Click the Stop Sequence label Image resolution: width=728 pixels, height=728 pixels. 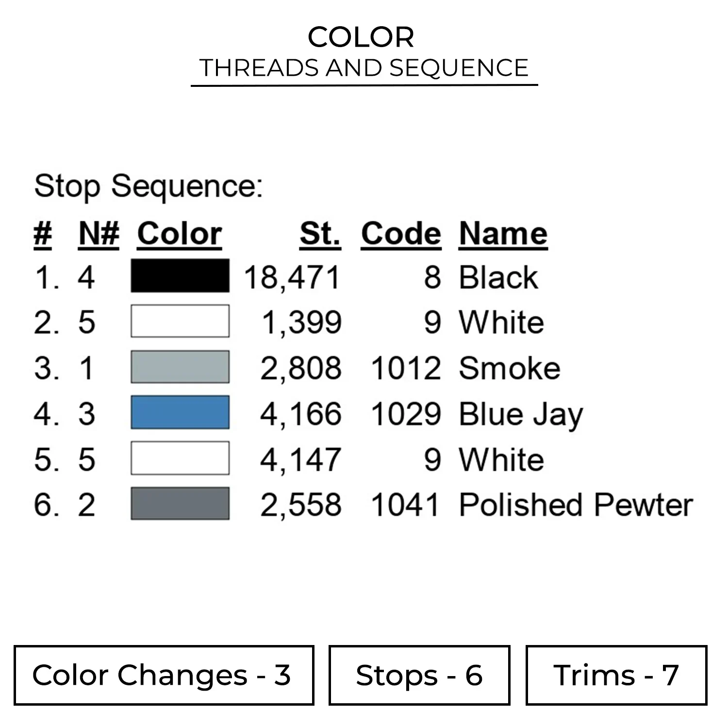(149, 186)
